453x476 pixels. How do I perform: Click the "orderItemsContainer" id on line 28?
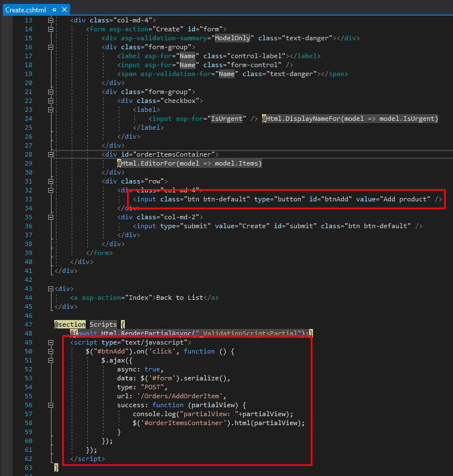[x=176, y=154]
